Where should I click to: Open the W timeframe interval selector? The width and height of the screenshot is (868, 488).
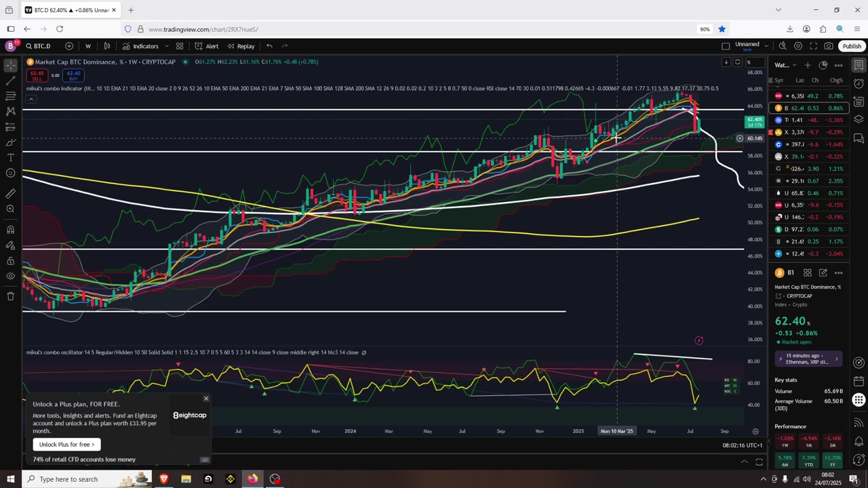tap(88, 46)
